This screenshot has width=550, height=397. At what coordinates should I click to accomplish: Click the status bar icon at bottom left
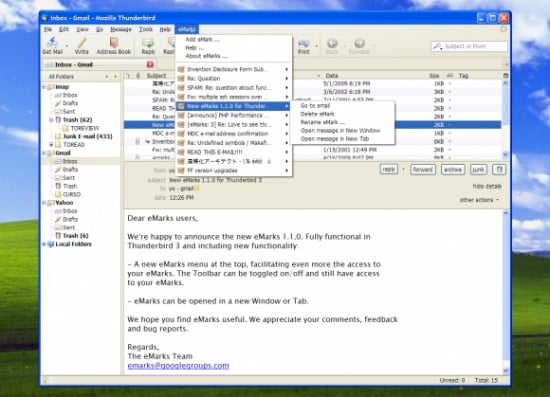pos(45,380)
